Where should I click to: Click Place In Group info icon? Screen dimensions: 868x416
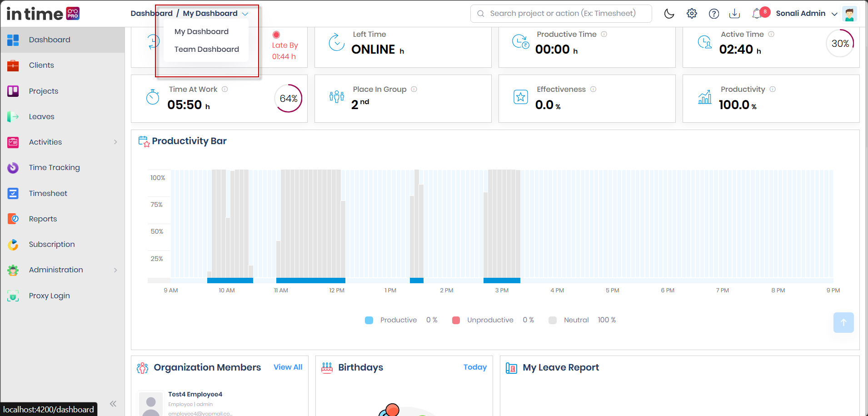pyautogui.click(x=414, y=89)
